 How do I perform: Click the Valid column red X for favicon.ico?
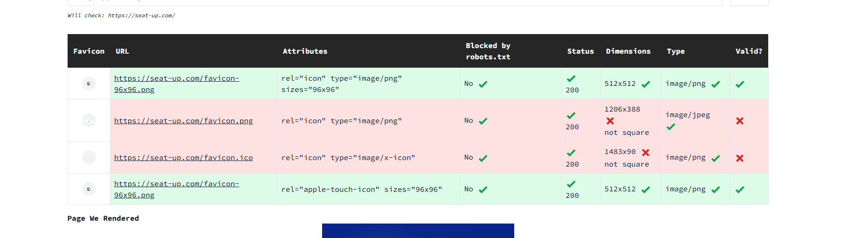(x=740, y=158)
